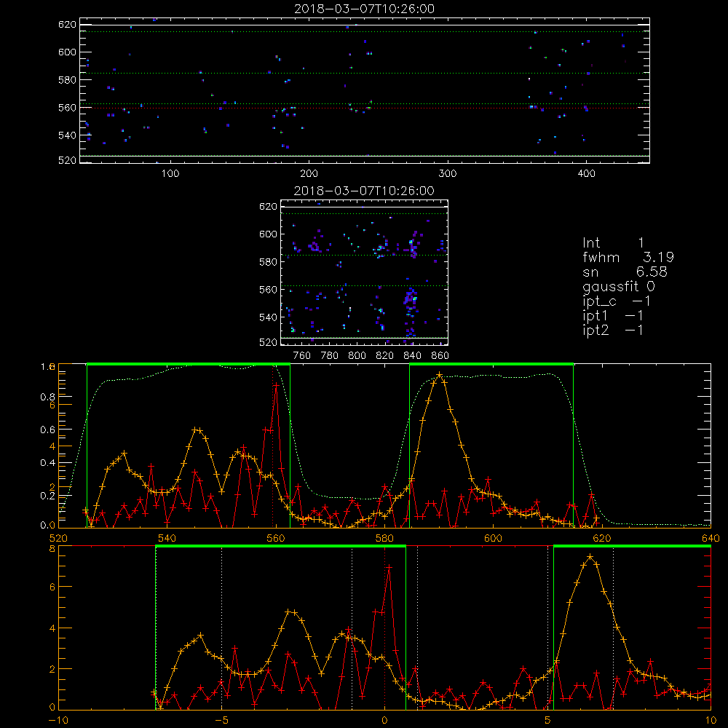Click x-axis label 840 in middle image plot
Screen dimensions: 728x728
click(x=412, y=356)
